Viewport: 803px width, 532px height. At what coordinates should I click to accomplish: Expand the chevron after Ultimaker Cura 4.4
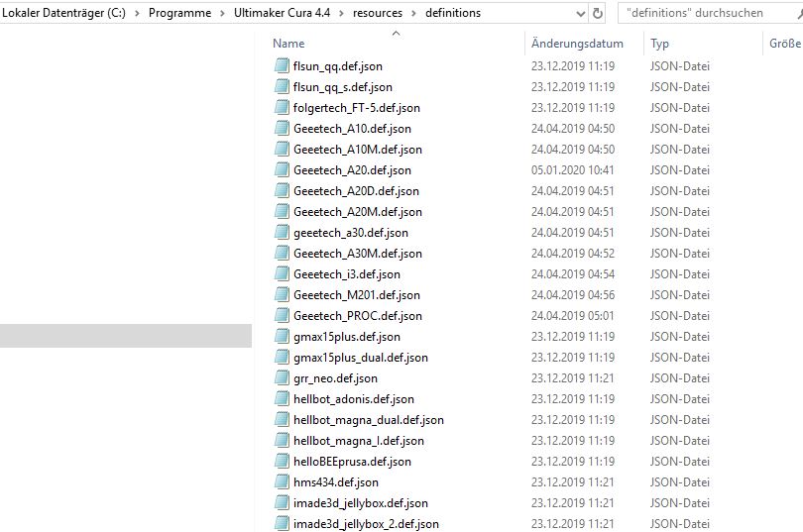coord(341,13)
